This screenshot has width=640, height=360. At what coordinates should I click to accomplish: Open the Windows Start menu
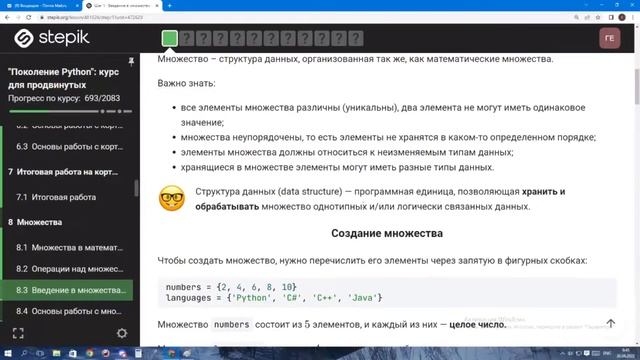pyautogui.click(x=7, y=353)
